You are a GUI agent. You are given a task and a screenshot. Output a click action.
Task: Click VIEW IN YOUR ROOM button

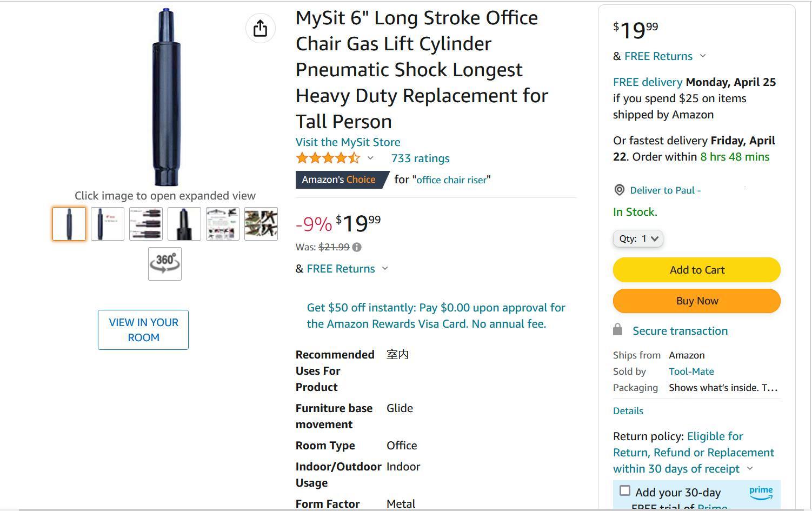tap(143, 330)
